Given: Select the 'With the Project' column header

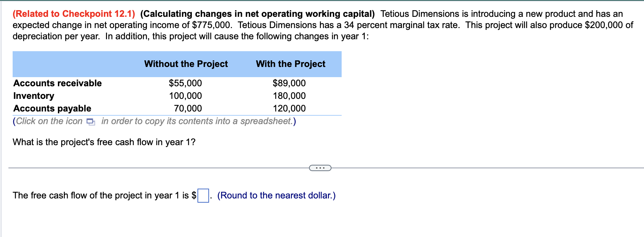Looking at the screenshot, I should pyautogui.click(x=290, y=64).
